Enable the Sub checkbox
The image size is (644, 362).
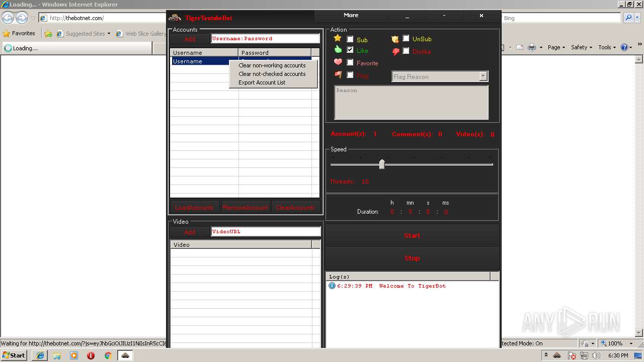tap(350, 39)
